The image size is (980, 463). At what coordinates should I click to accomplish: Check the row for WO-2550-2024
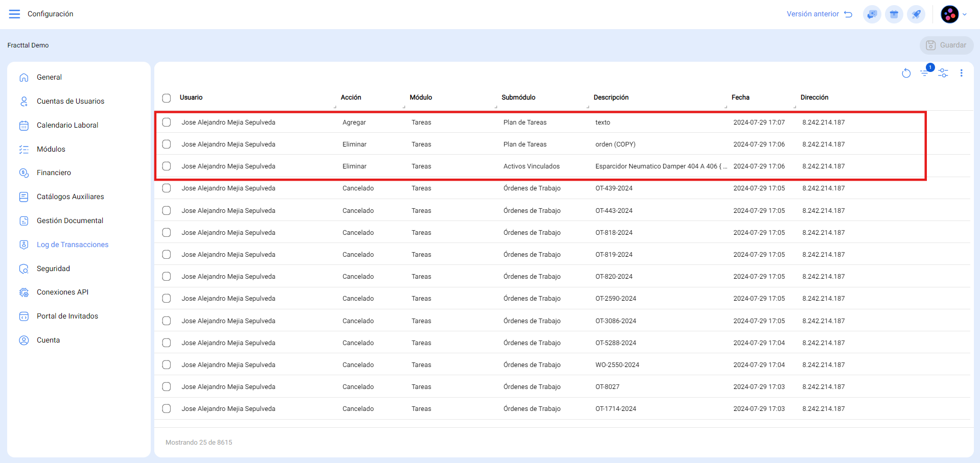click(x=167, y=365)
